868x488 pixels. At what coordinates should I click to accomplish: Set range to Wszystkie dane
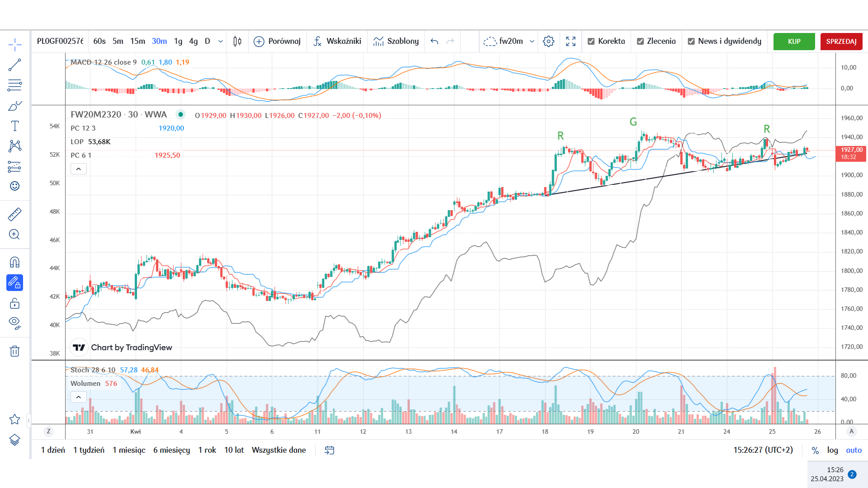(279, 450)
